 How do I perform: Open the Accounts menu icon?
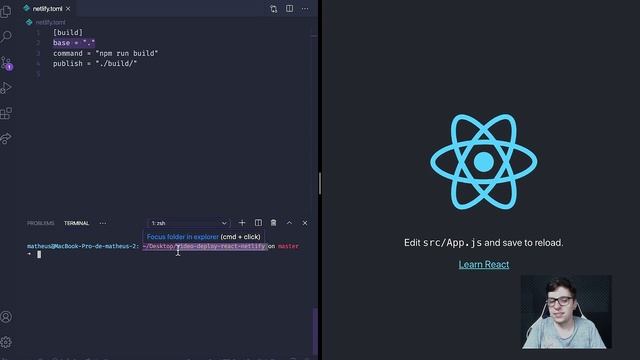(6, 317)
